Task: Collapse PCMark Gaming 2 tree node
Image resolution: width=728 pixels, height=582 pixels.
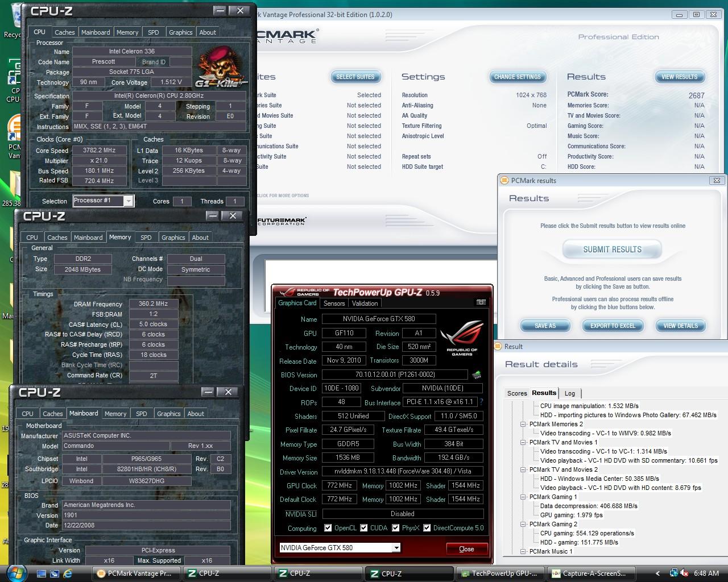Action: tap(523, 524)
